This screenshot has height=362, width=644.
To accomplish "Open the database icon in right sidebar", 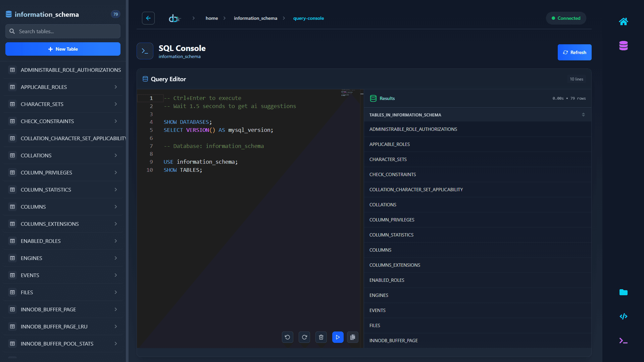I will 623,46.
